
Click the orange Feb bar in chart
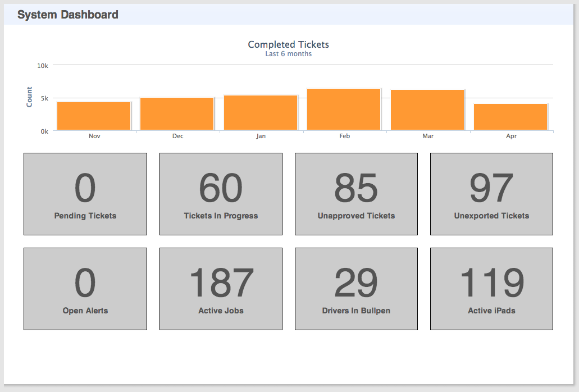[x=344, y=110]
